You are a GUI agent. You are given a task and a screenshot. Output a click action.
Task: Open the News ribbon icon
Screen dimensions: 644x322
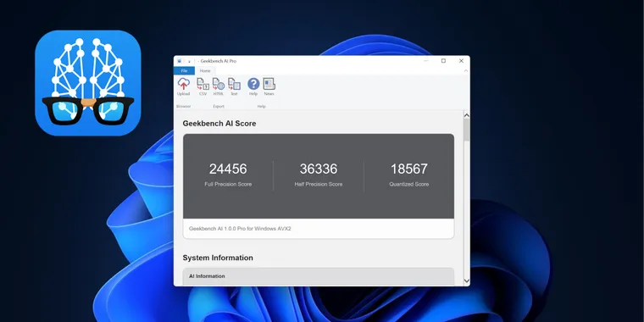269,87
